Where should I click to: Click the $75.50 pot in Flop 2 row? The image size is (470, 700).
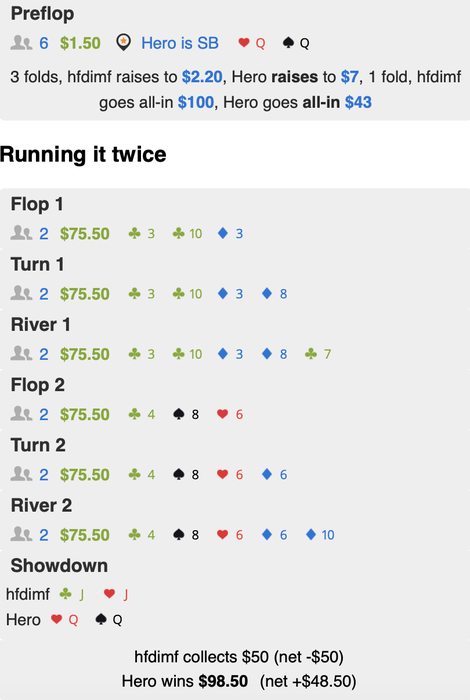tap(85, 414)
